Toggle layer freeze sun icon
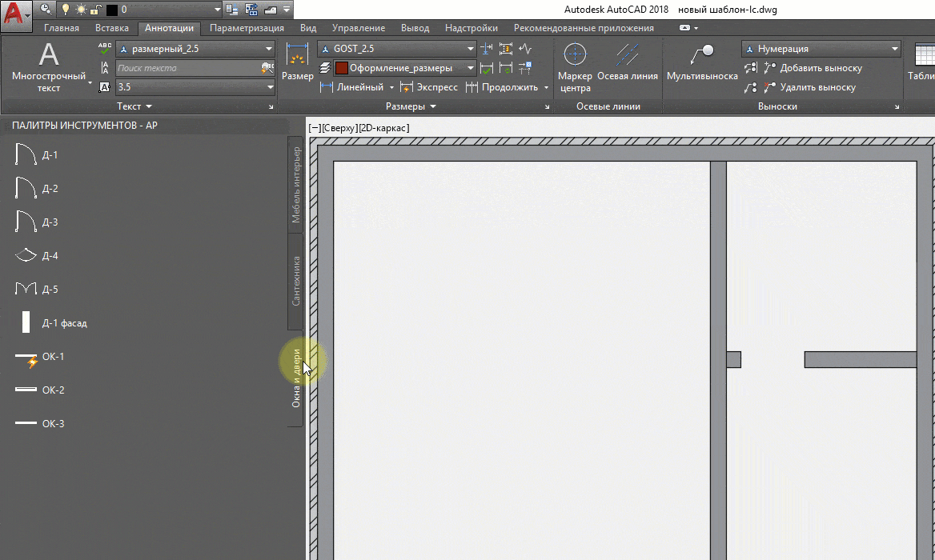This screenshot has height=560, width=935. coord(81,10)
